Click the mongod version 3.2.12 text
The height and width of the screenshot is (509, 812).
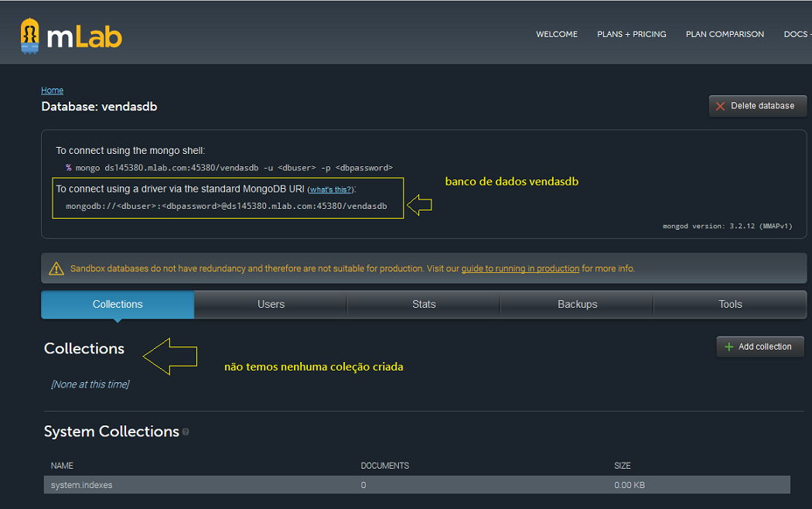pyautogui.click(x=728, y=227)
